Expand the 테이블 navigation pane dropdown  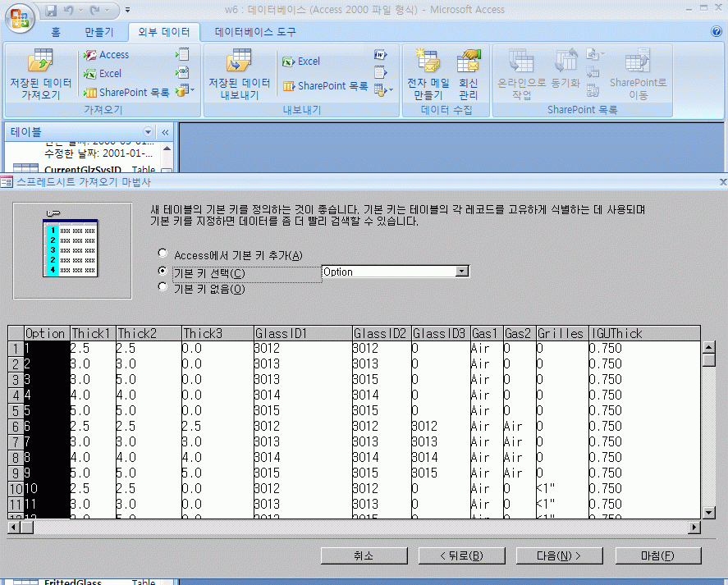tap(149, 132)
